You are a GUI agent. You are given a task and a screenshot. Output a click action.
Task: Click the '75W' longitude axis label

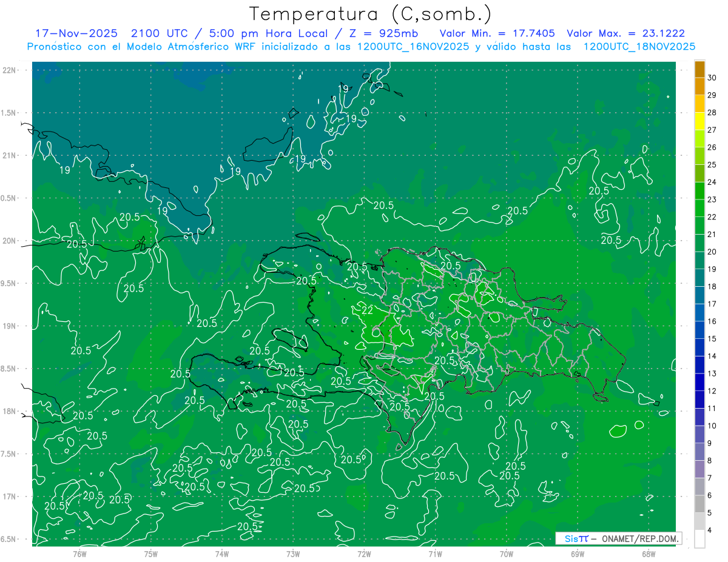click(151, 554)
